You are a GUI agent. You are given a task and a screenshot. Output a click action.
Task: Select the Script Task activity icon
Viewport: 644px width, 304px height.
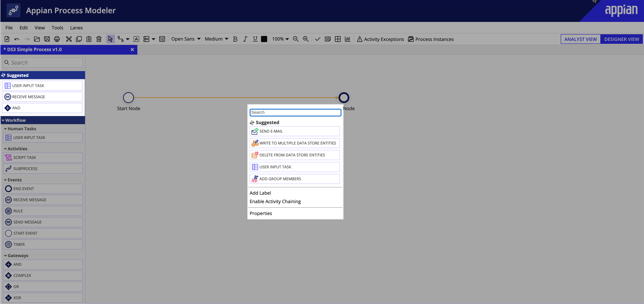tap(8, 157)
